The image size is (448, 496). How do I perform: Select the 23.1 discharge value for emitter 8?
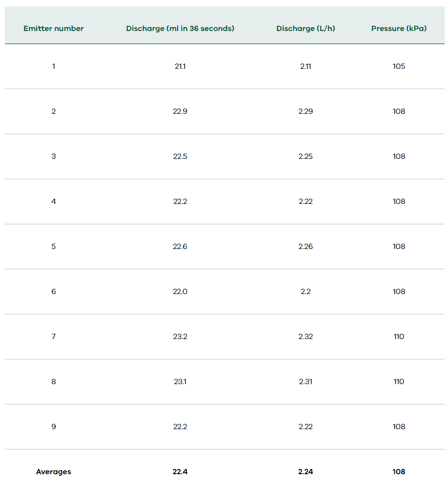pos(180,382)
